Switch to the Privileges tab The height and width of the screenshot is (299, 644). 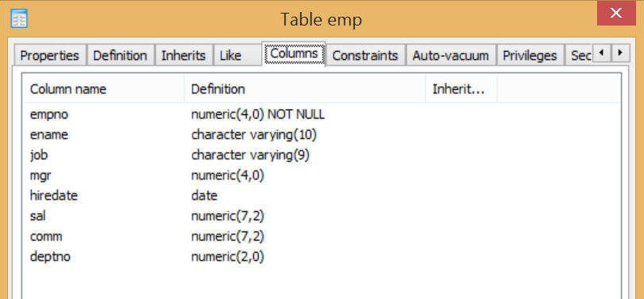(530, 56)
